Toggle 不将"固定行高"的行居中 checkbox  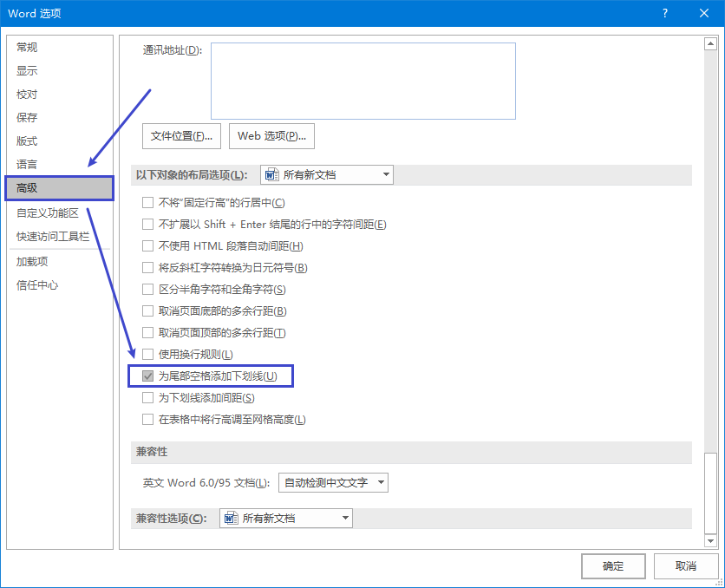(x=148, y=202)
